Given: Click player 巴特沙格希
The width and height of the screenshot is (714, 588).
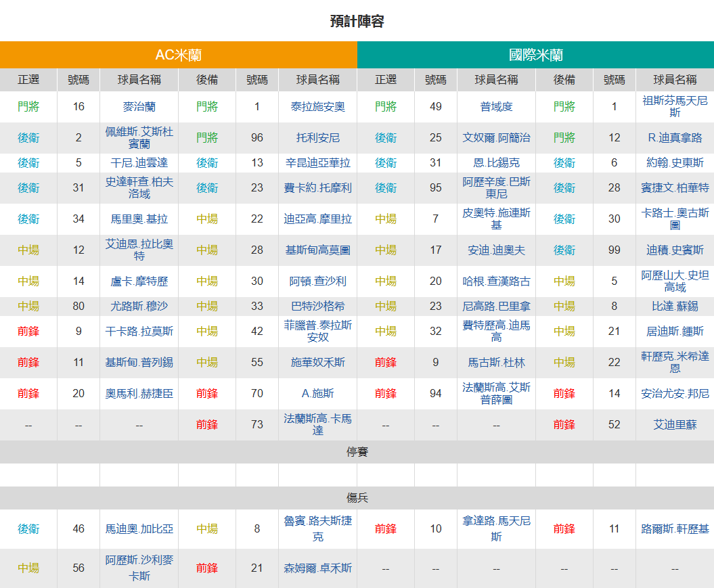Looking at the screenshot, I should [x=318, y=306].
